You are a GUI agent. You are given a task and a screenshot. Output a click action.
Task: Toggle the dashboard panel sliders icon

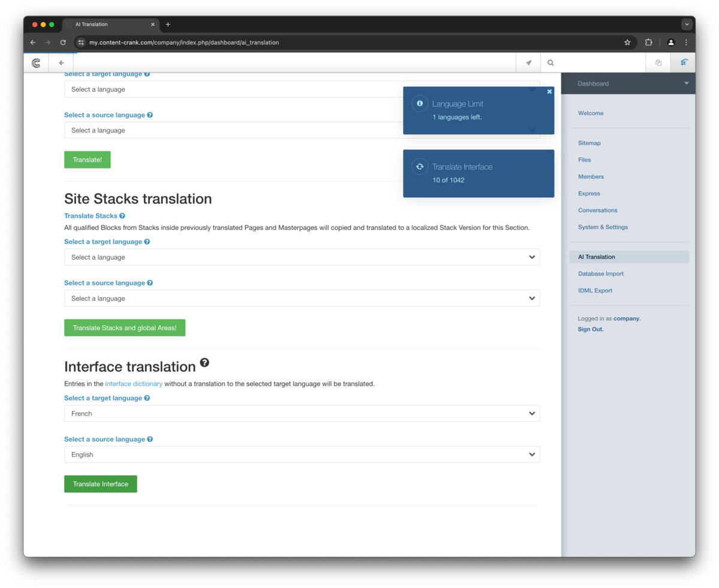(684, 63)
